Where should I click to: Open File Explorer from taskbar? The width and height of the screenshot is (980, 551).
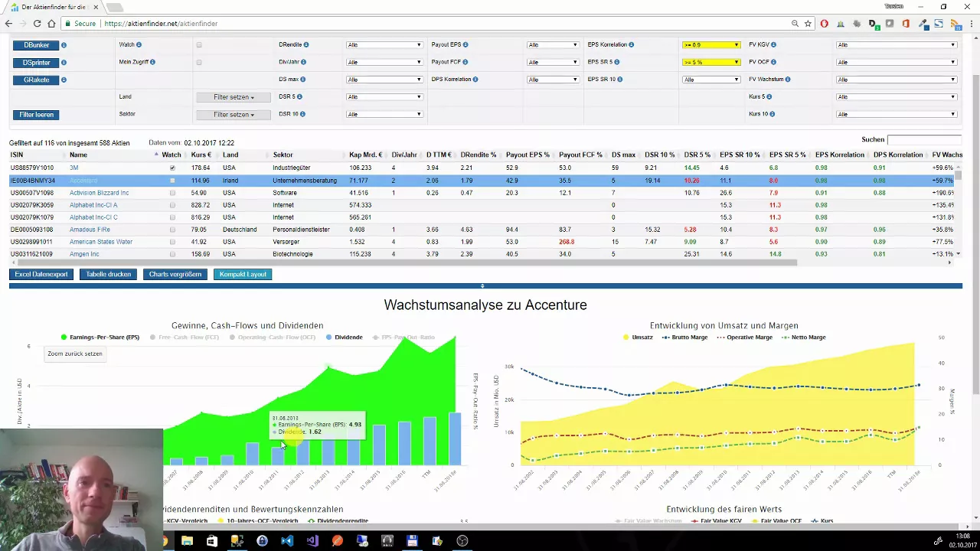click(x=187, y=541)
